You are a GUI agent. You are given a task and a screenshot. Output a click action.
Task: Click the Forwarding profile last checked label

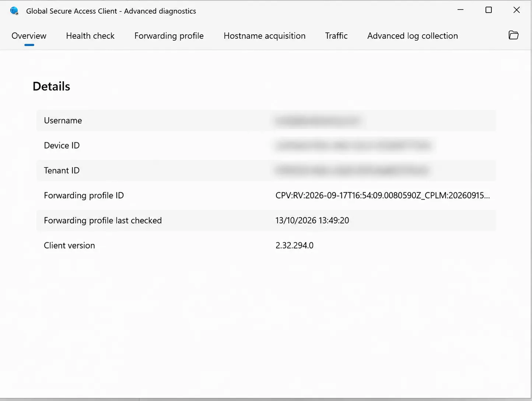click(x=103, y=221)
